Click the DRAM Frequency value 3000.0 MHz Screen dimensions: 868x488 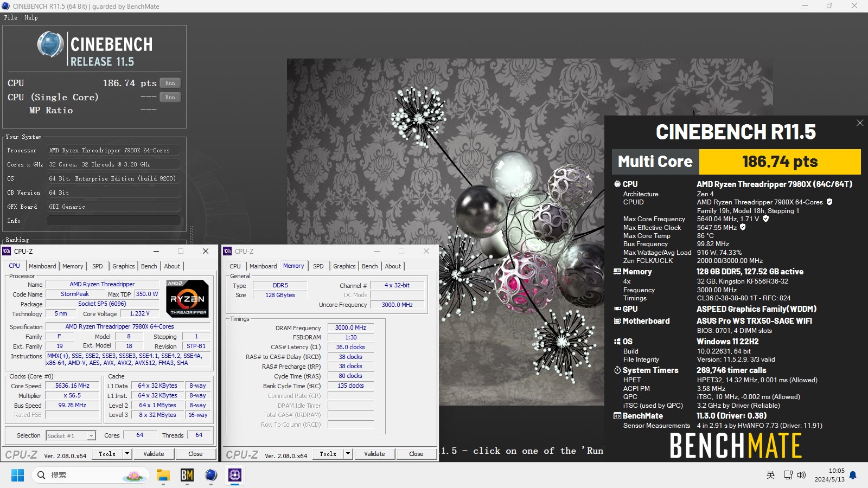tap(350, 328)
